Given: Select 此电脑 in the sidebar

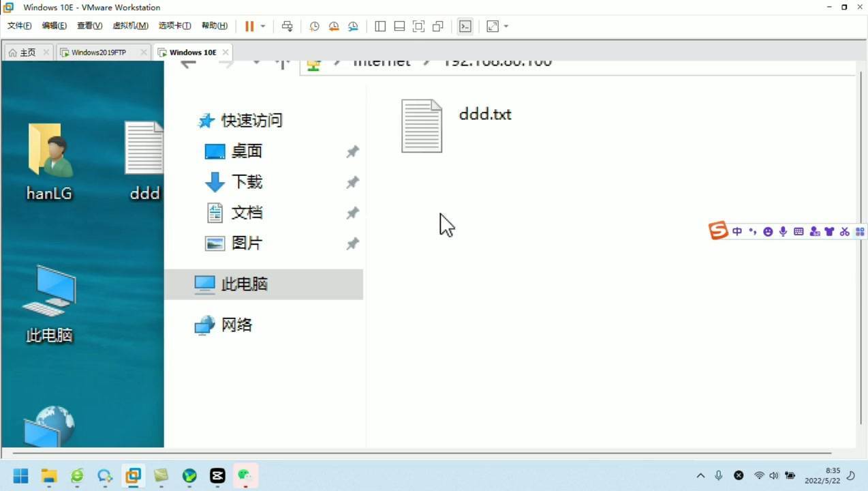Looking at the screenshot, I should (244, 284).
